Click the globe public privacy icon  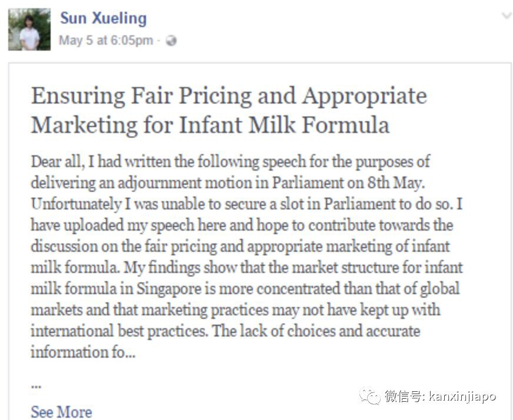(171, 41)
